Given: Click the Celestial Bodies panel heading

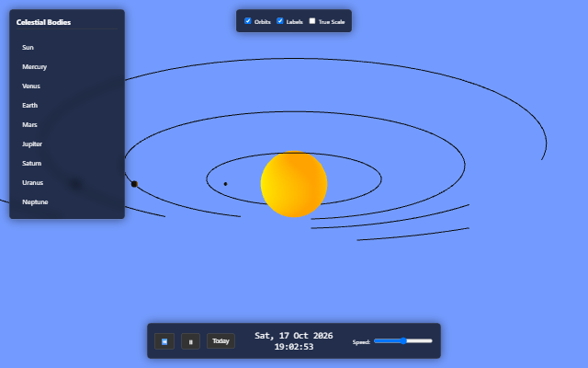Looking at the screenshot, I should (43, 22).
